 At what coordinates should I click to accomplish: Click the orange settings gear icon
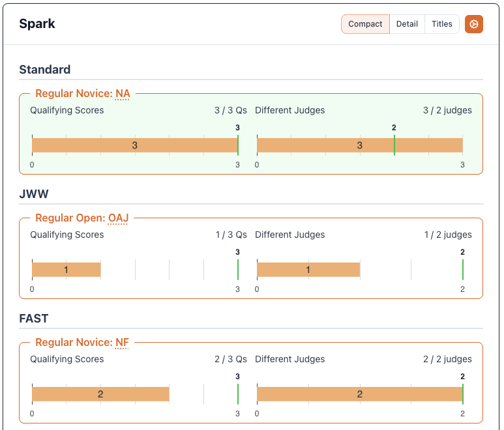pos(473,24)
